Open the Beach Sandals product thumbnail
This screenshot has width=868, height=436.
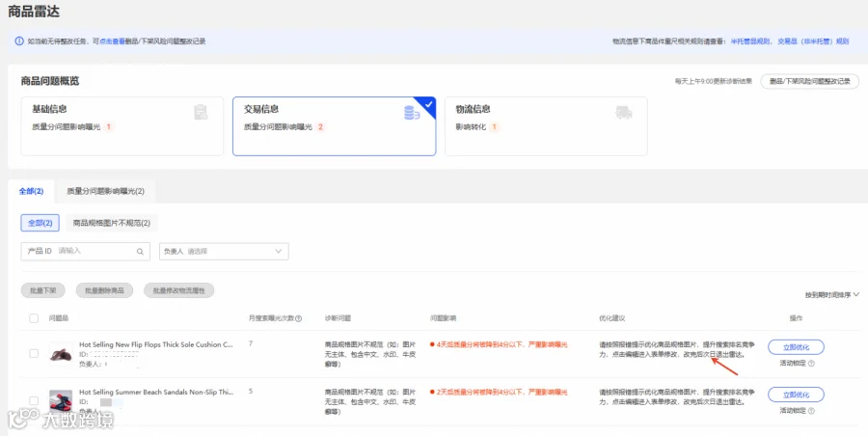tap(61, 400)
